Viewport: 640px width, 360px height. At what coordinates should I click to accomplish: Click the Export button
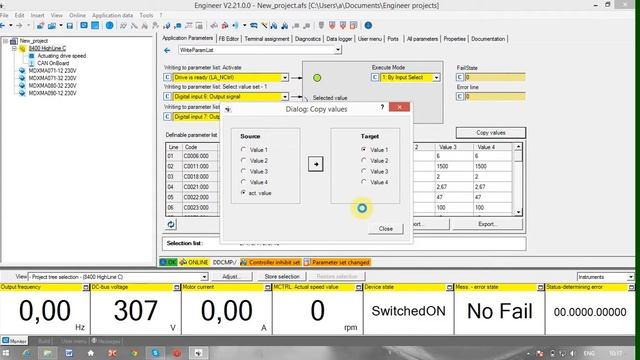[x=487, y=224]
